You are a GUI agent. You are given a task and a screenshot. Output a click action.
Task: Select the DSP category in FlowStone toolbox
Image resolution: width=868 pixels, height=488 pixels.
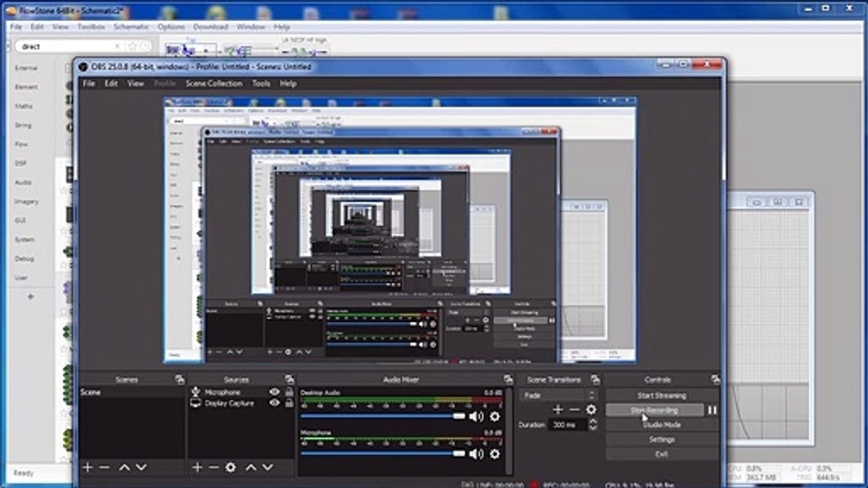click(x=21, y=163)
